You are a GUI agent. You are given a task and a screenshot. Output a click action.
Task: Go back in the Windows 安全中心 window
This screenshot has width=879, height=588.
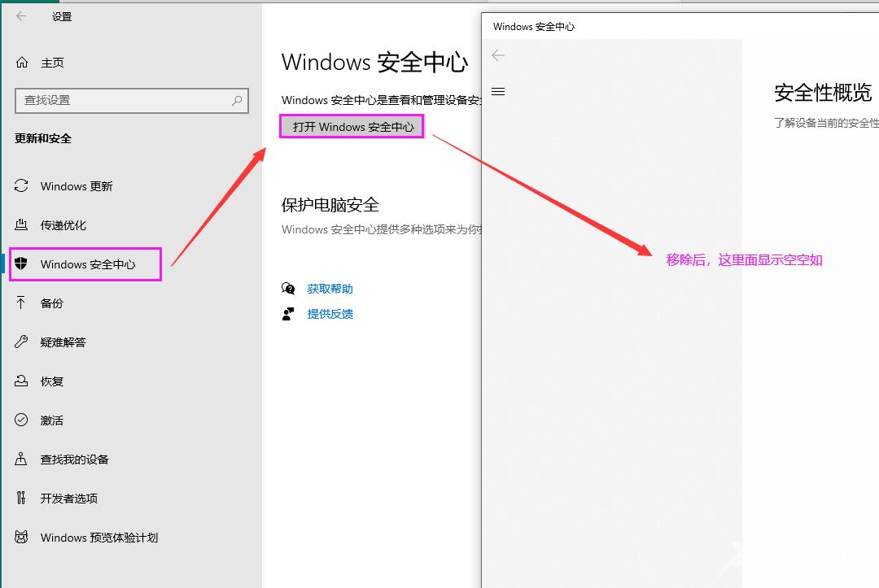[498, 54]
